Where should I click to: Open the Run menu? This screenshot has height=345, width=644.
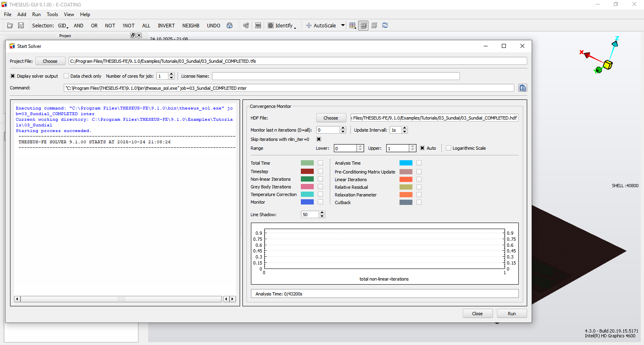pos(36,14)
